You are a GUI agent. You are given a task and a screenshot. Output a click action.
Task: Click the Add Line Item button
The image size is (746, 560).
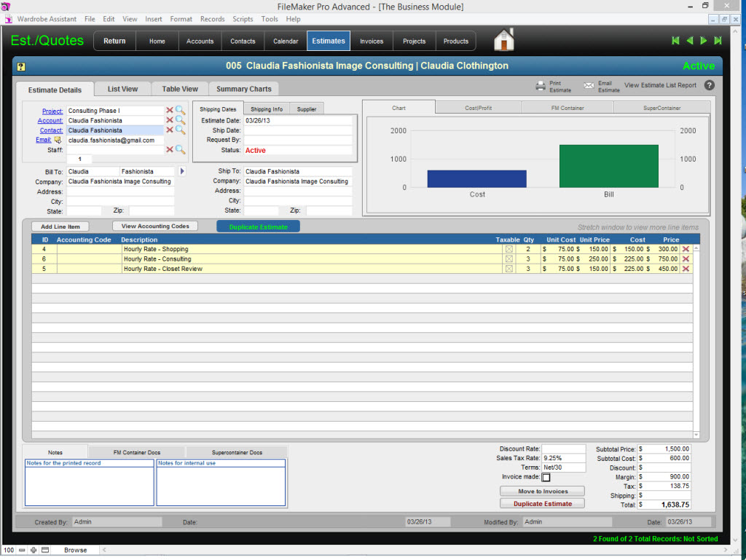pos(60,226)
